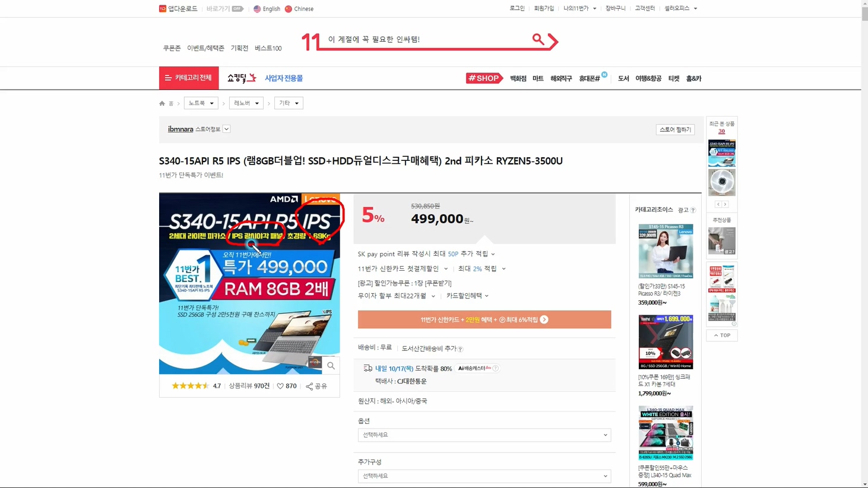This screenshot has height=488, width=868.
Task: Click the home breadcrumb icon
Action: point(162,103)
